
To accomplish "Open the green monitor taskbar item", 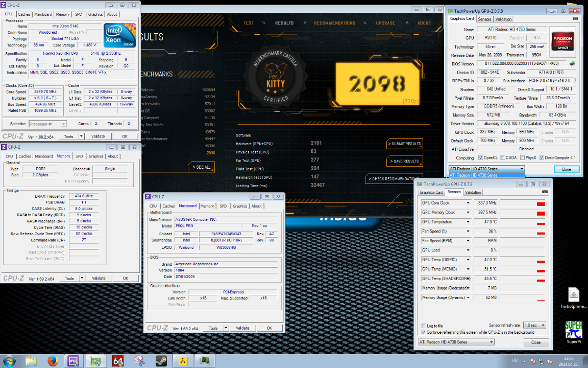I will 204,361.
